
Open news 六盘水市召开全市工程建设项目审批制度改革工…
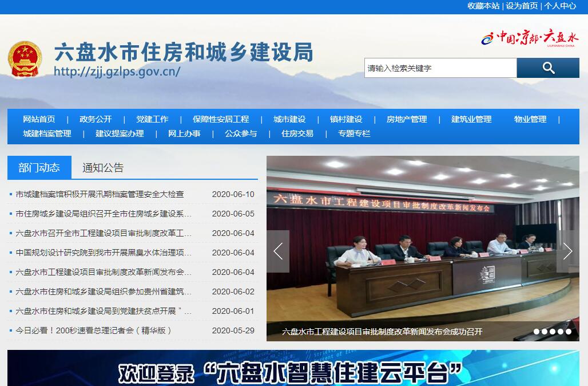pyautogui.click(x=104, y=234)
